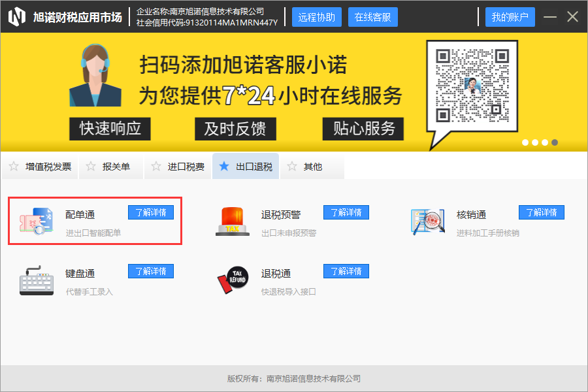Click the 退税预警 title text

click(281, 214)
